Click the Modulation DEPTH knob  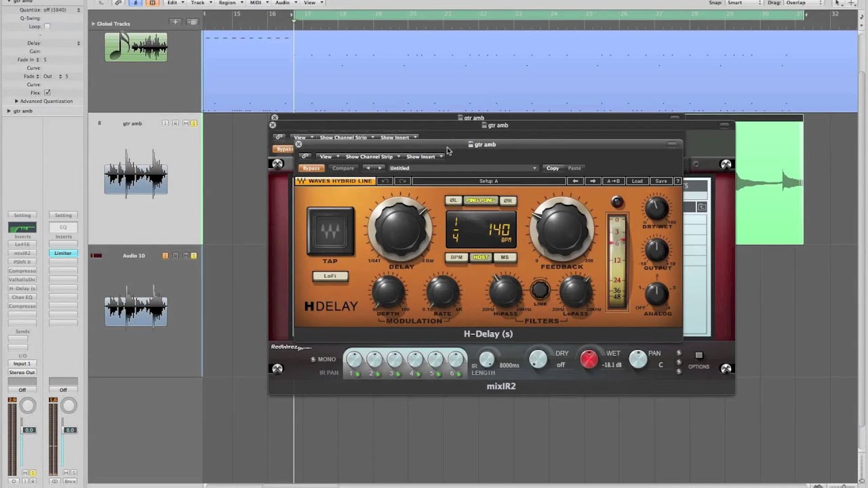click(389, 292)
